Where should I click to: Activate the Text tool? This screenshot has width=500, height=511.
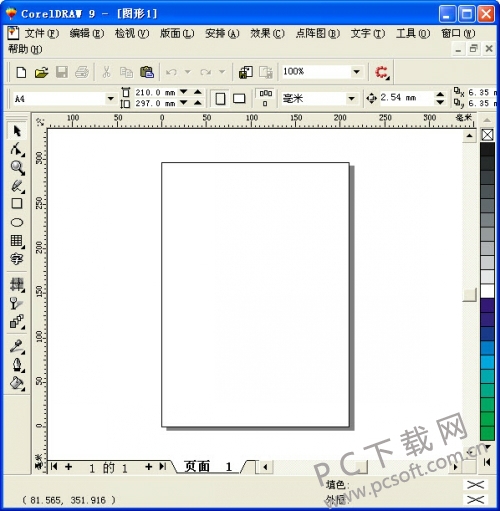[17, 259]
